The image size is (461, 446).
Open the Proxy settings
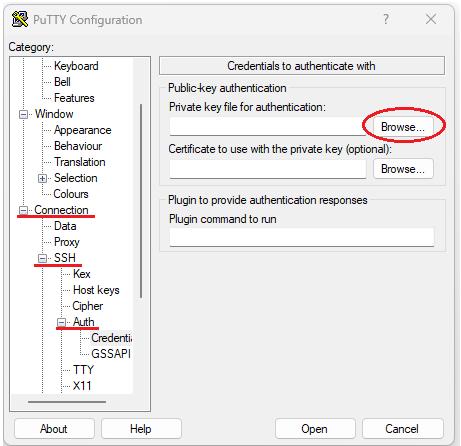tap(67, 242)
